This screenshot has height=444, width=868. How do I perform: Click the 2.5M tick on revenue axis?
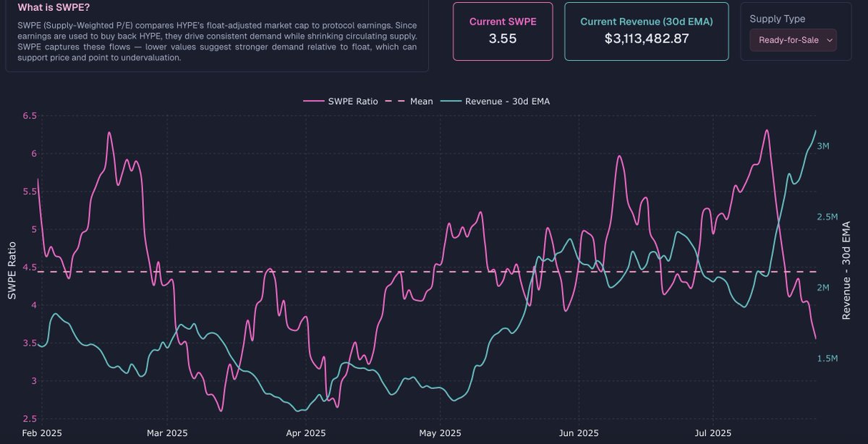click(827, 217)
